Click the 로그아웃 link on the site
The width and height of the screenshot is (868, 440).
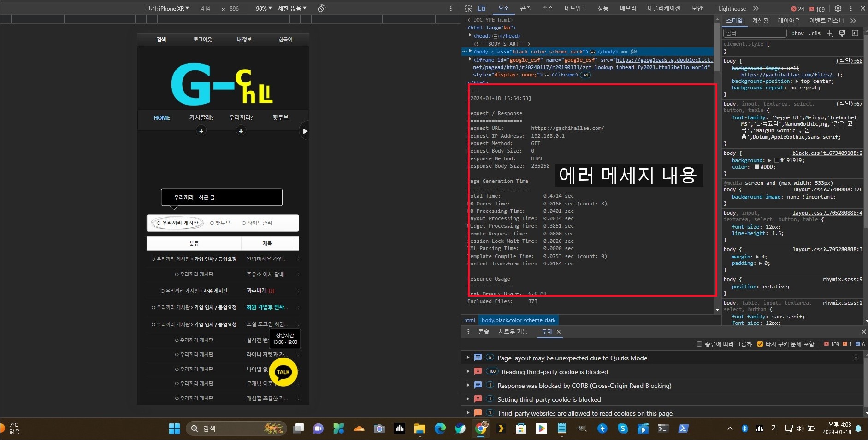[x=202, y=40]
